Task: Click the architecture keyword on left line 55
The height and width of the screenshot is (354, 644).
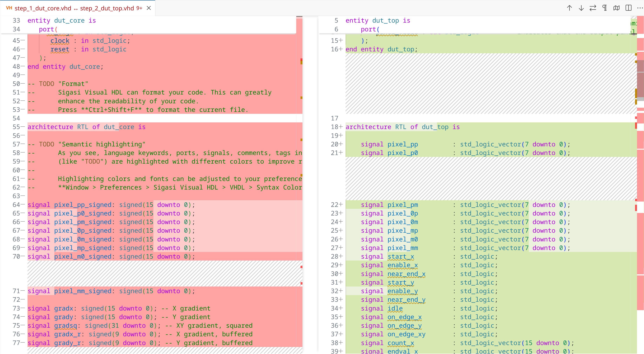Action: tap(50, 127)
